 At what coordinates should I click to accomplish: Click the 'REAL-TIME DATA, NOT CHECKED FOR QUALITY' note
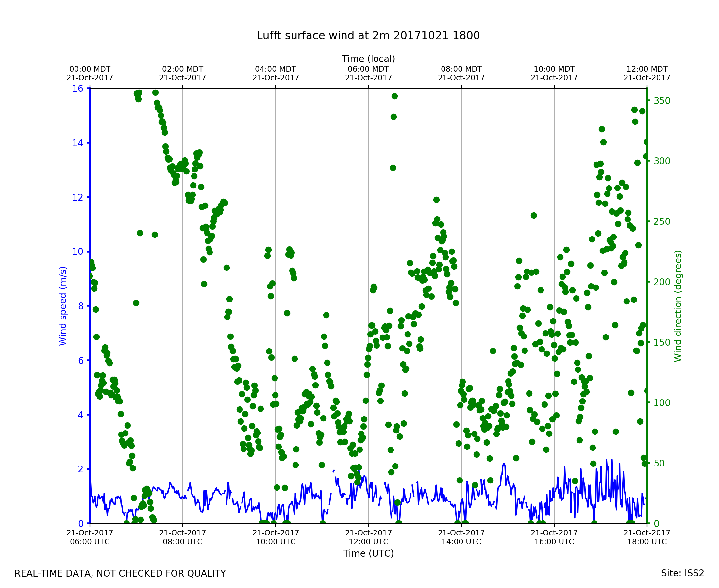120,574
